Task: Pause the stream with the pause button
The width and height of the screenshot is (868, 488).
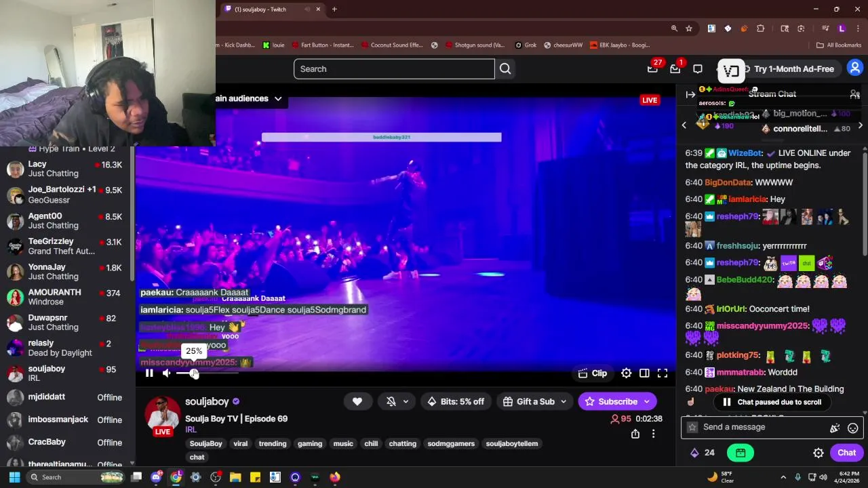Action: [x=149, y=373]
